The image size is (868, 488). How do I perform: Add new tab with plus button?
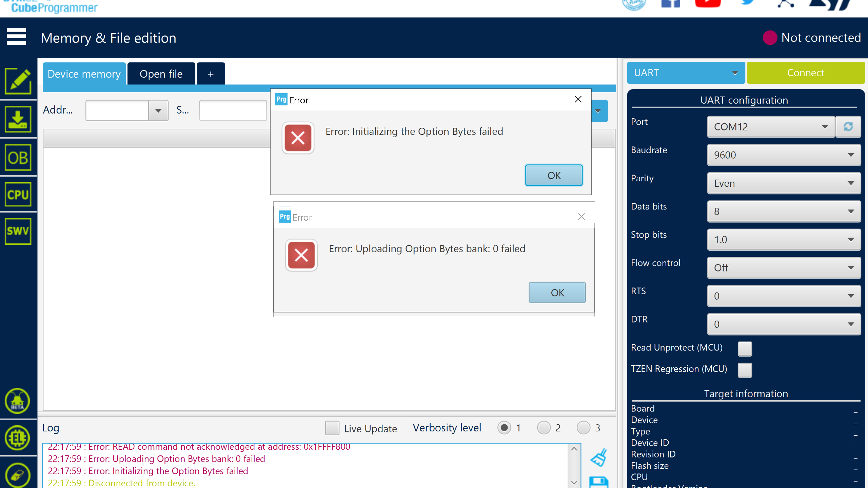[x=211, y=74]
